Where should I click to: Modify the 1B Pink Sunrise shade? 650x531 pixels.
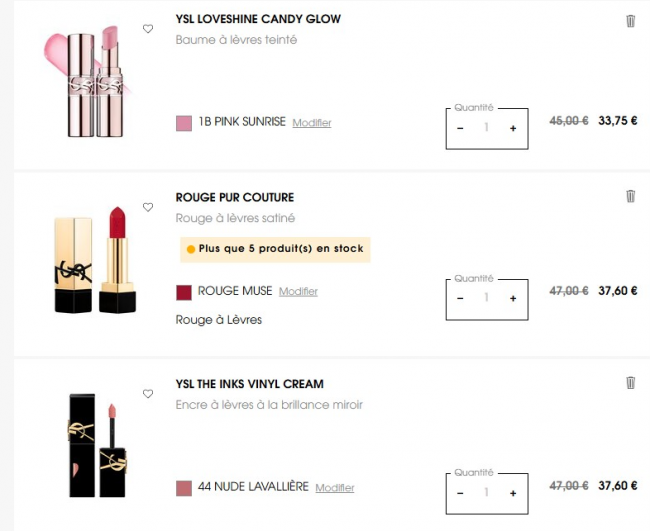[311, 123]
